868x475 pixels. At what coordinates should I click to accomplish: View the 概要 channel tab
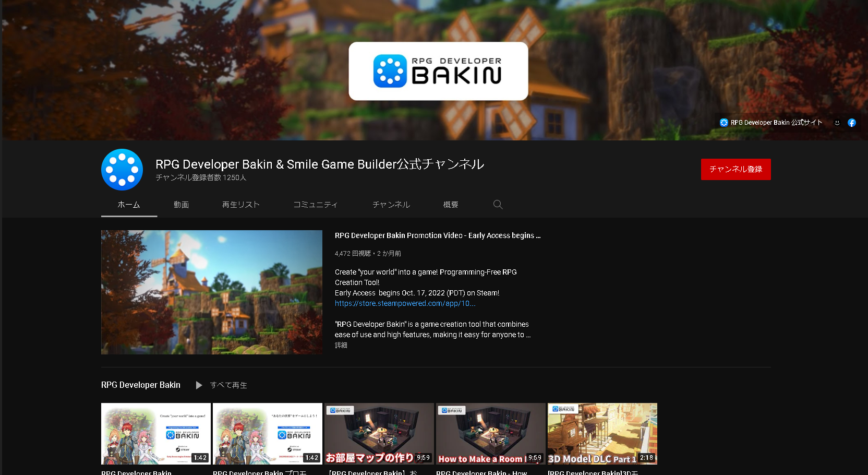point(450,205)
